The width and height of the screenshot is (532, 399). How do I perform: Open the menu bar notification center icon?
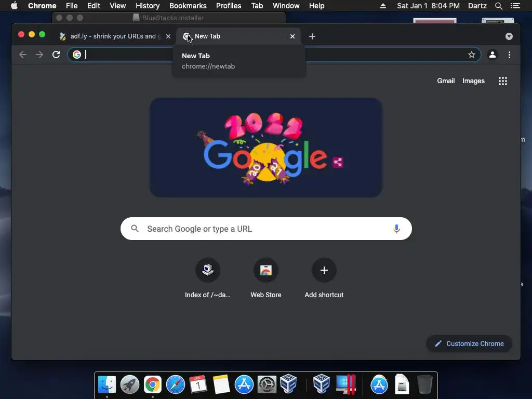(515, 6)
